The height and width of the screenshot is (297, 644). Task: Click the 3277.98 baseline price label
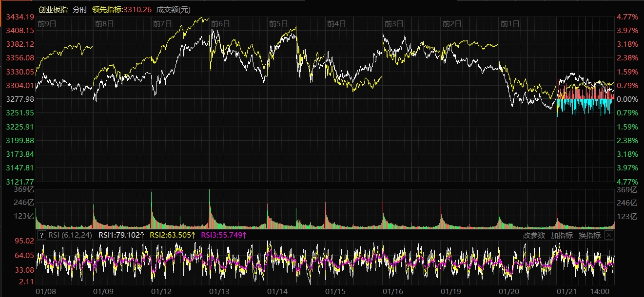[x=20, y=99]
